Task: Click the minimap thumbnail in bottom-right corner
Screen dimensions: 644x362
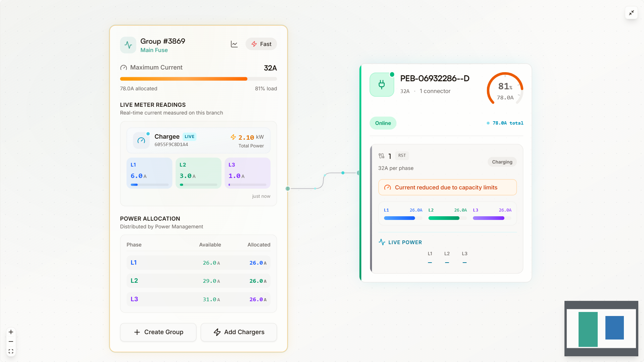Action: coord(601,328)
